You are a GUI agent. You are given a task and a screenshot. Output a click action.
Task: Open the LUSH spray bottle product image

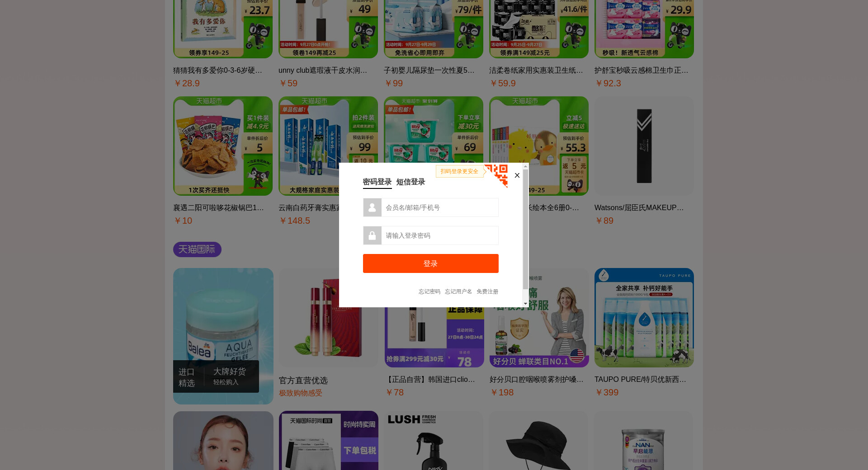pyautogui.click(x=433, y=441)
